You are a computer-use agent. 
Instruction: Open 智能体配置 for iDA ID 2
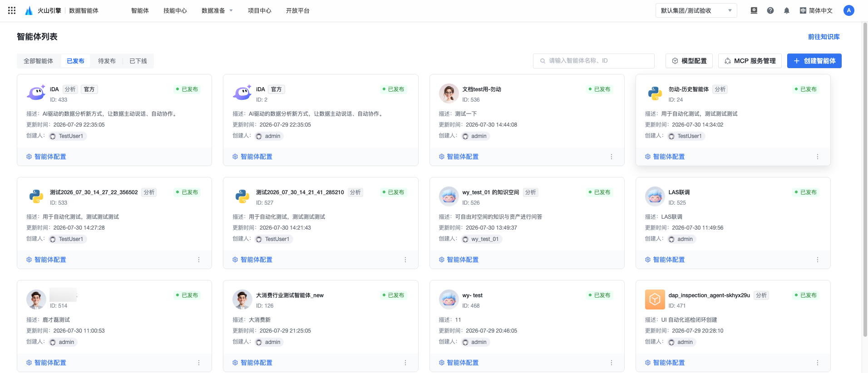252,157
